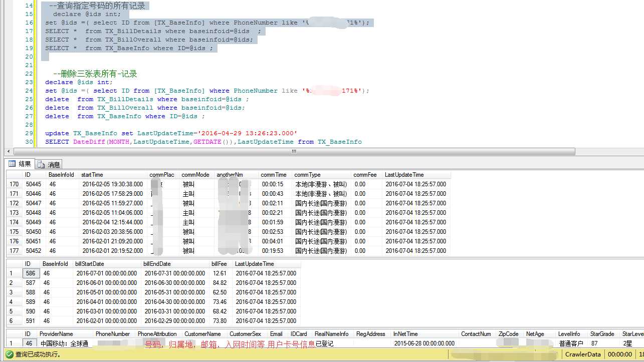Click the billFee cell 68.42

[221, 311]
